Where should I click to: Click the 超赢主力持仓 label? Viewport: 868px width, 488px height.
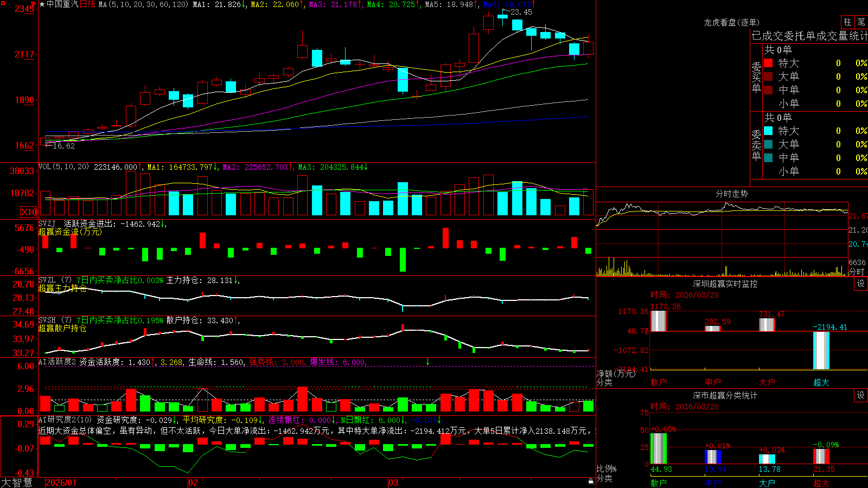tap(62, 288)
